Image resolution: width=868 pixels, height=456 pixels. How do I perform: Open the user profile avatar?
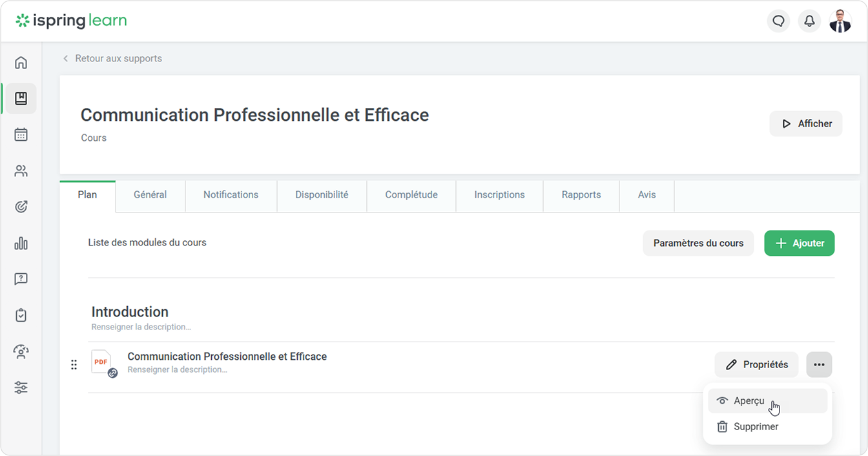point(840,21)
